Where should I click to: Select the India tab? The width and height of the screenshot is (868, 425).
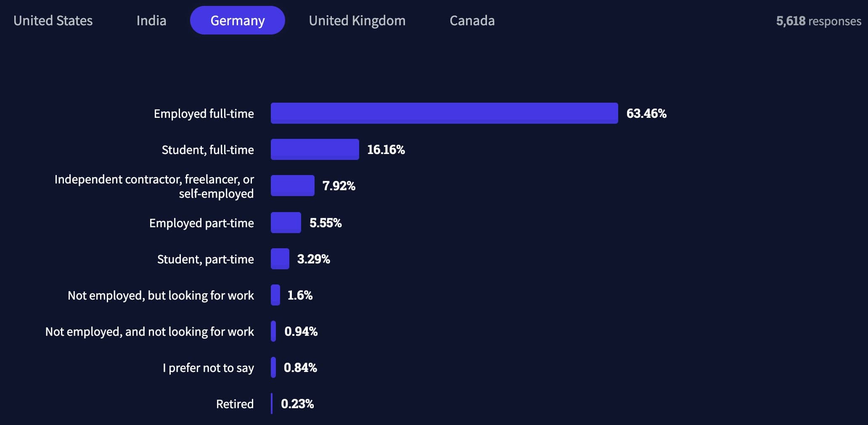tap(151, 21)
